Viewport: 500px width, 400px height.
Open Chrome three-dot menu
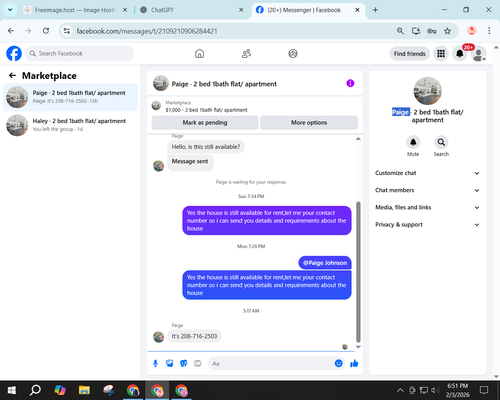tap(489, 31)
